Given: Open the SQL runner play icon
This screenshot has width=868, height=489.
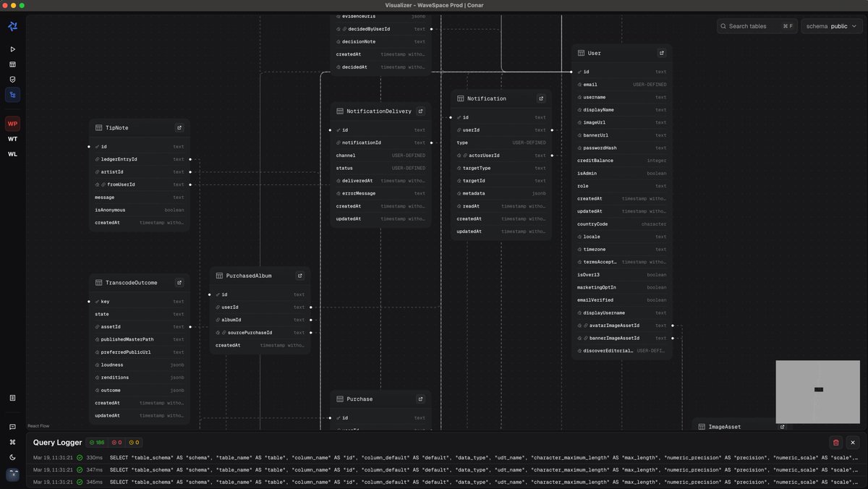Looking at the screenshot, I should (12, 49).
